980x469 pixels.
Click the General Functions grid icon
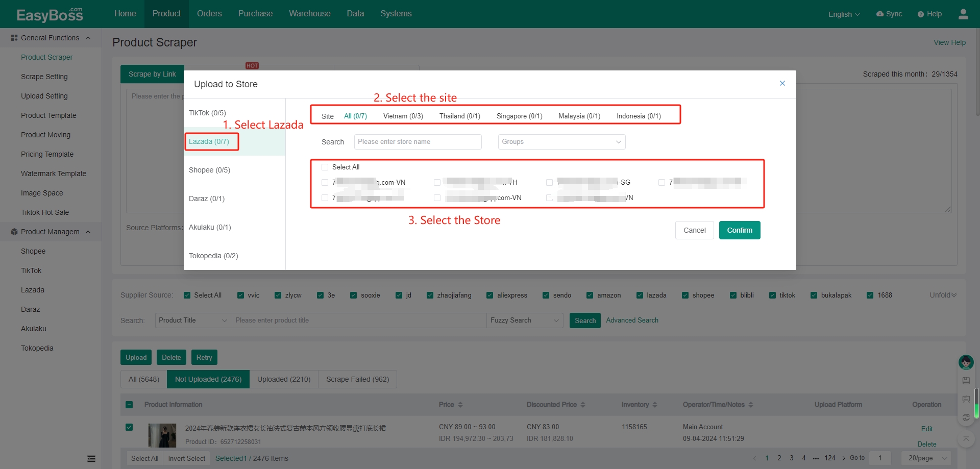[14, 38]
